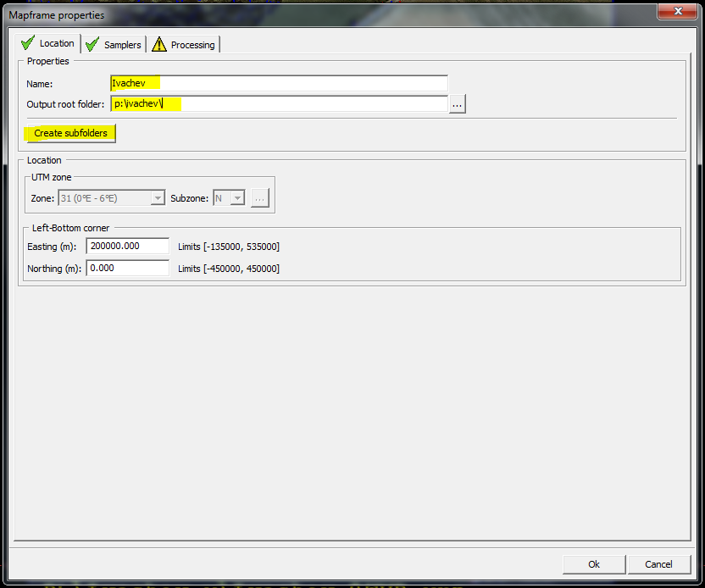705x588 pixels.
Task: Click the warning triangle on the Processing tab
Action: [x=158, y=43]
